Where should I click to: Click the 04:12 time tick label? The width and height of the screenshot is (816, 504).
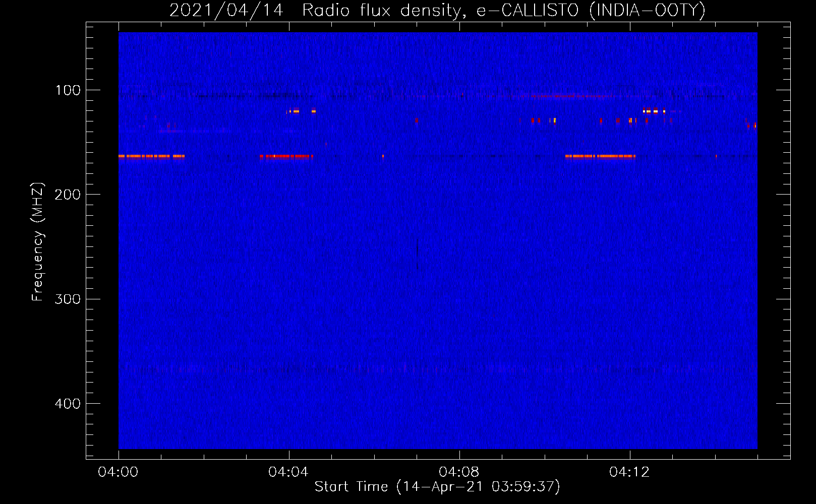click(x=629, y=472)
